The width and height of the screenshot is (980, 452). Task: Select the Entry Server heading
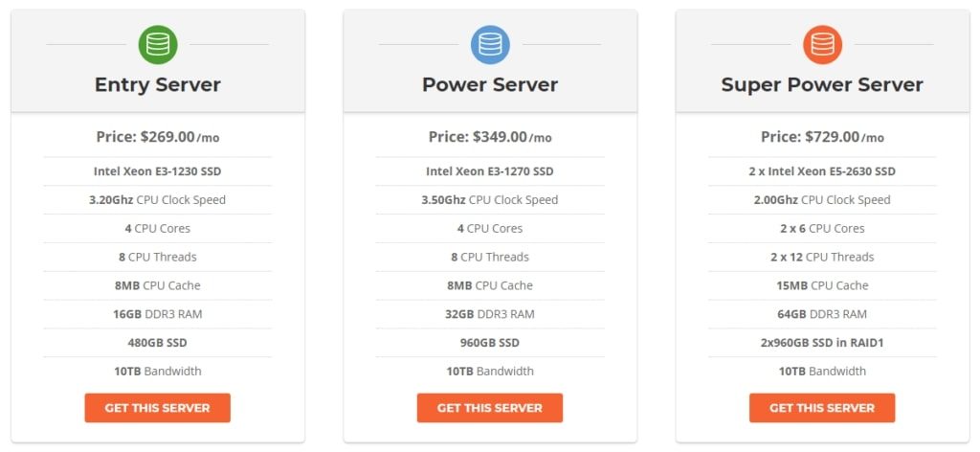coord(158,84)
